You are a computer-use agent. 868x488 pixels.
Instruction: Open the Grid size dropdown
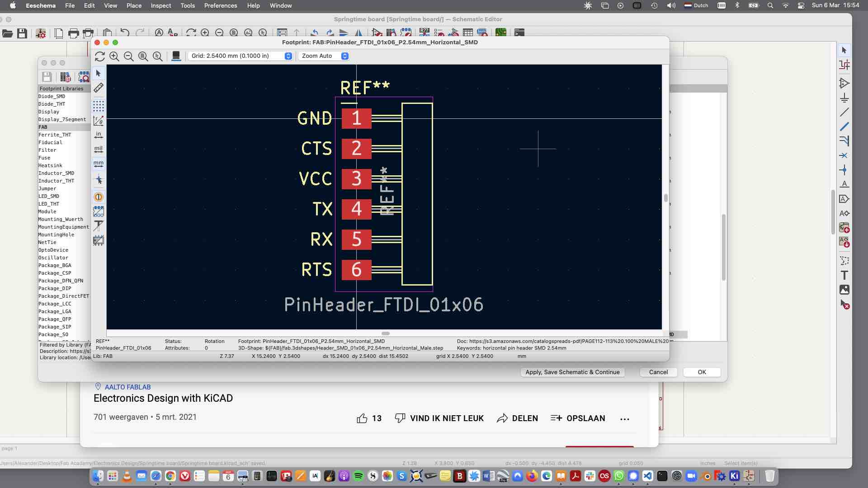[x=288, y=56]
